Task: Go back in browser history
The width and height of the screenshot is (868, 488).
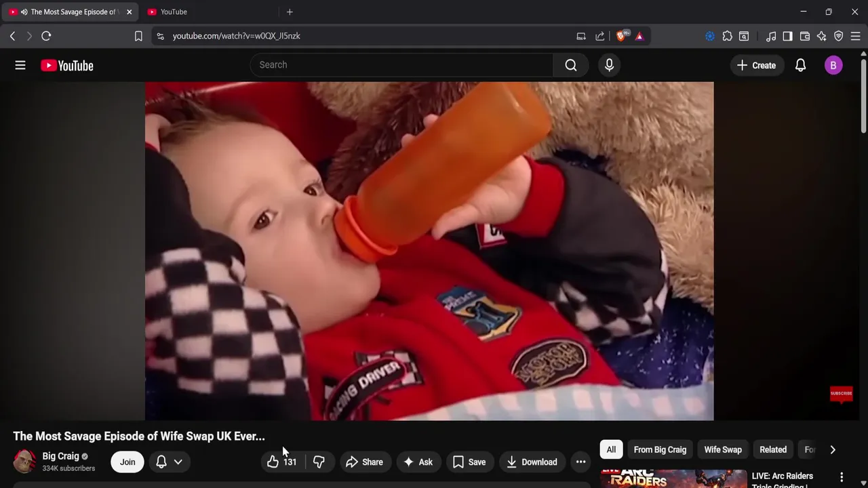Action: [x=12, y=36]
